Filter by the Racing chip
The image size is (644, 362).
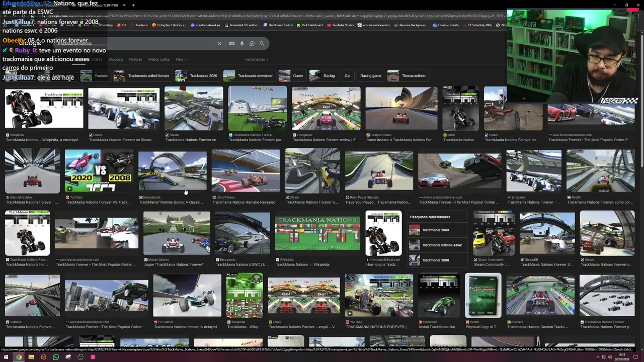323,76
